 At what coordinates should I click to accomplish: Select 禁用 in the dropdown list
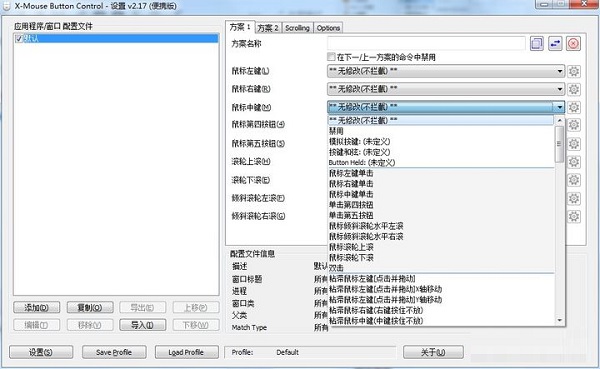click(x=441, y=131)
